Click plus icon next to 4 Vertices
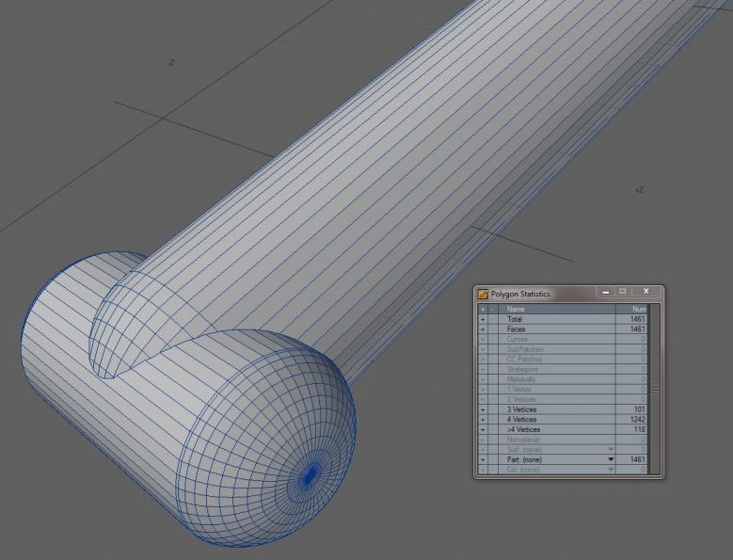The width and height of the screenshot is (733, 560). click(x=484, y=419)
